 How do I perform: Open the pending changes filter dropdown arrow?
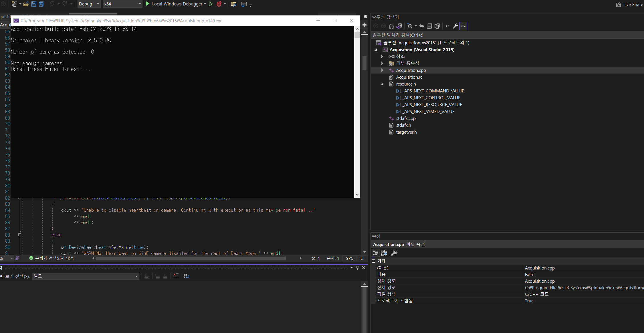[416, 26]
